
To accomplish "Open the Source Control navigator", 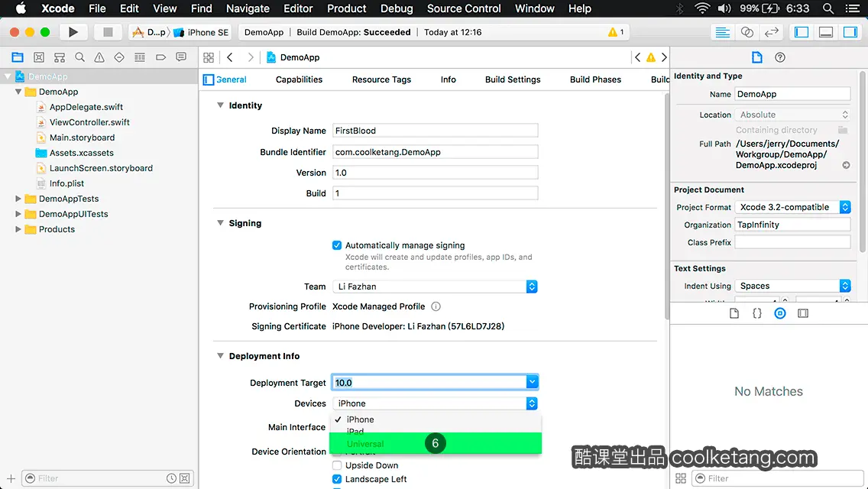I will tap(39, 57).
